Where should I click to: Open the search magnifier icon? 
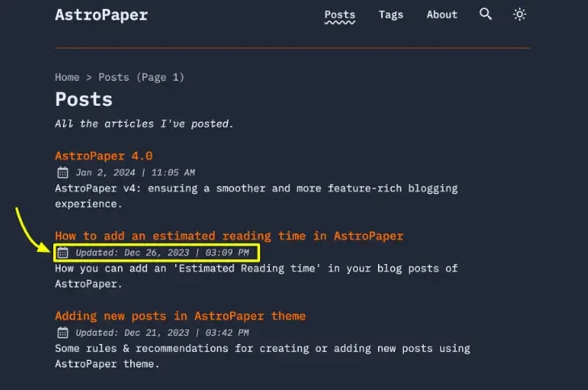coord(485,15)
